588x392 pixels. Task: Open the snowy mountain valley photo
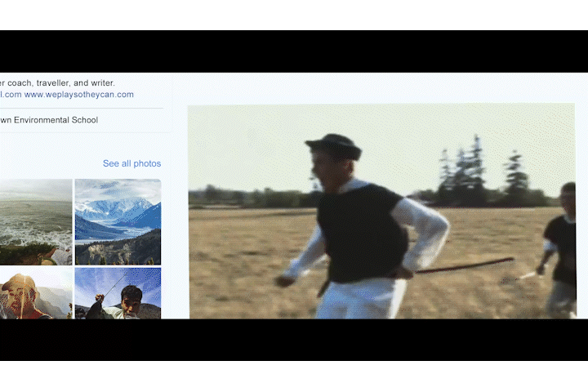[x=118, y=221]
